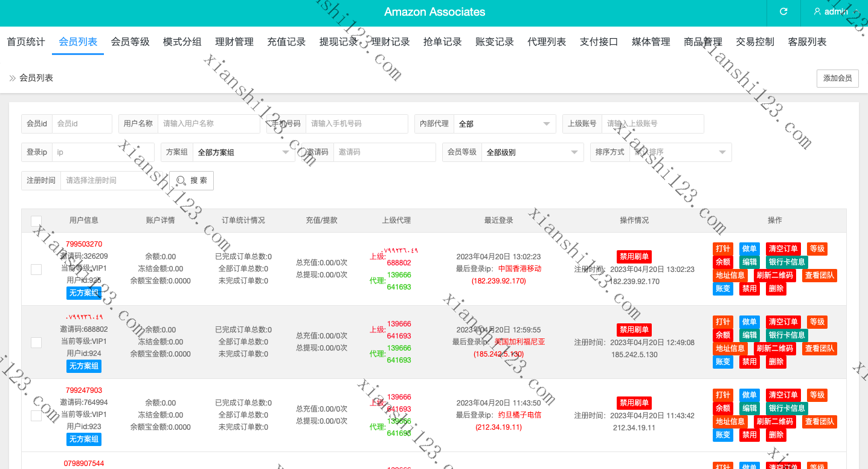The width and height of the screenshot is (868, 469).
Task: Click the 添加会员 button
Action: [838, 78]
